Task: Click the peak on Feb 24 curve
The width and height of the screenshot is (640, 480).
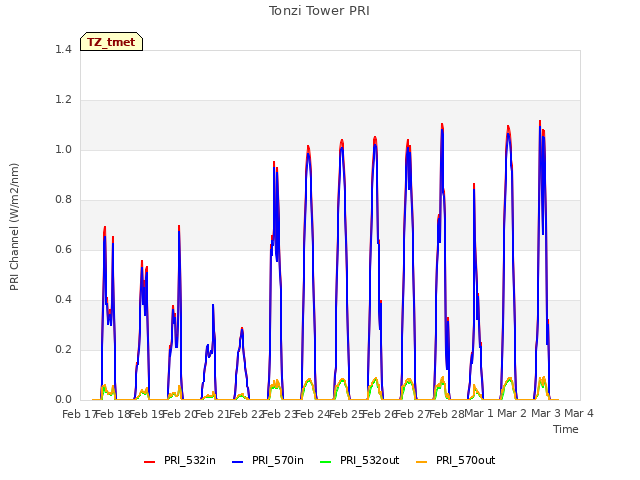Action: [308, 147]
